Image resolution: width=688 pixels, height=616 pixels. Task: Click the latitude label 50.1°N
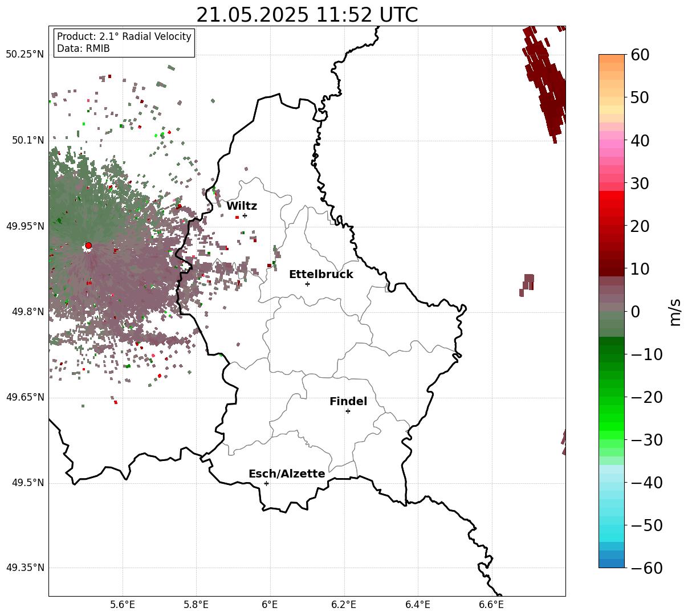27,140
